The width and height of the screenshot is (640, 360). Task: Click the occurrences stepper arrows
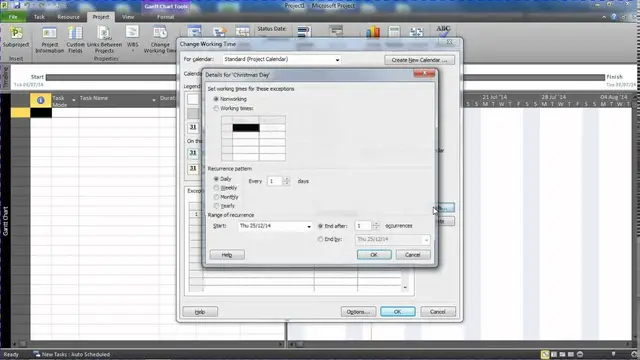click(376, 226)
